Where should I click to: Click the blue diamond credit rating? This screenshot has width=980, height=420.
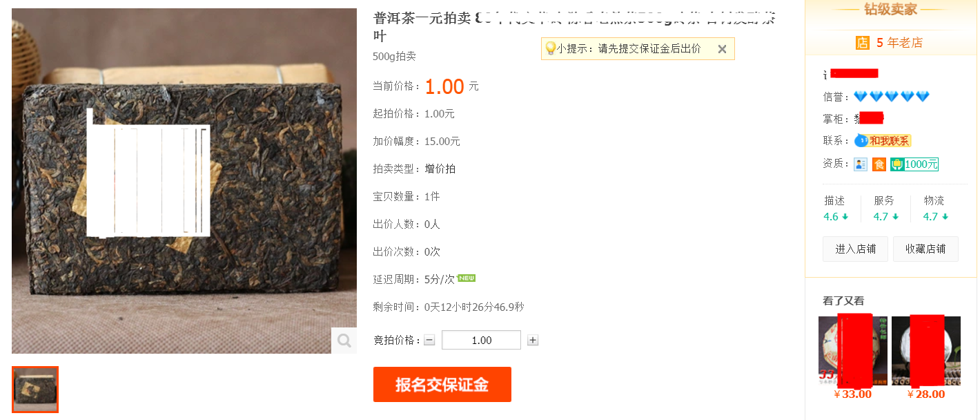(x=892, y=97)
